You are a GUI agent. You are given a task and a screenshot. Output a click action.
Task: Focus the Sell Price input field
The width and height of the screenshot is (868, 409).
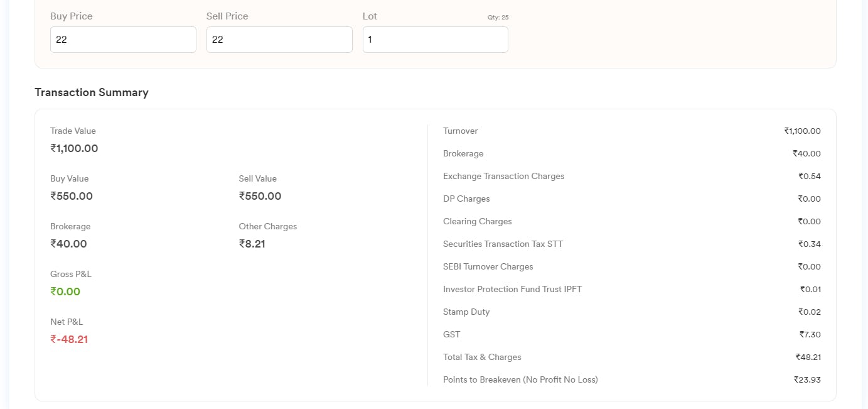pos(279,40)
